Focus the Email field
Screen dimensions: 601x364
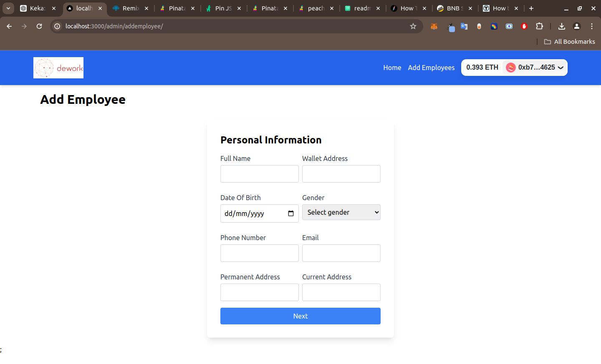tap(341, 253)
